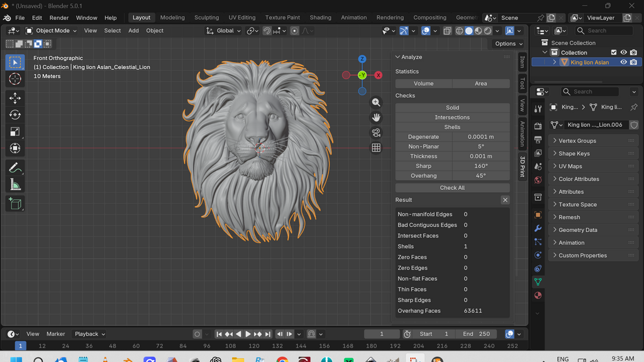
Task: Expand the Geometry Data panel
Action: tap(594, 230)
